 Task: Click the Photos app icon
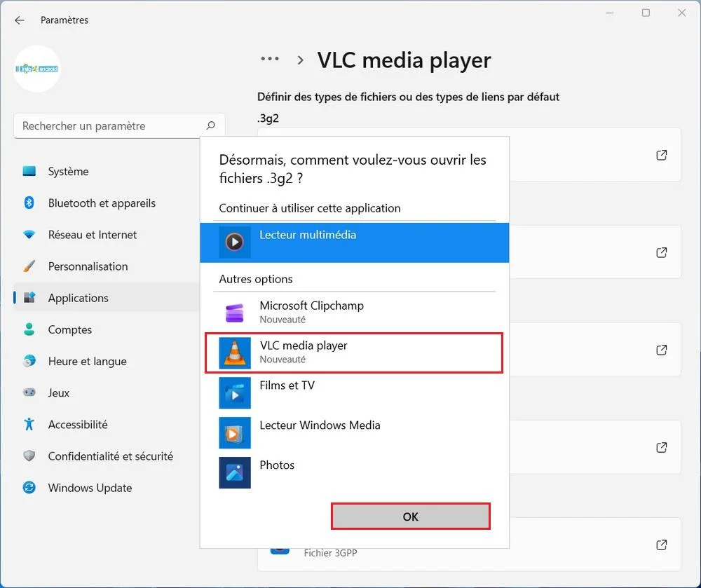pos(235,472)
